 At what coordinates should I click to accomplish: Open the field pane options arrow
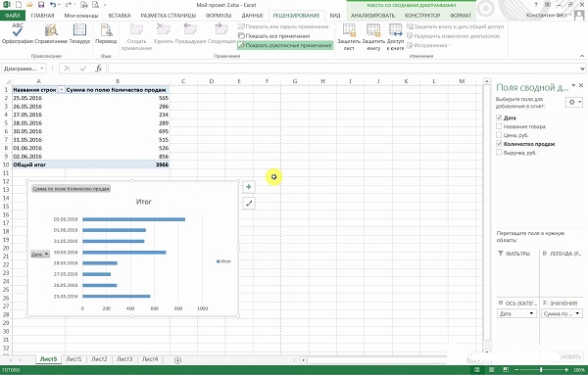point(573,86)
